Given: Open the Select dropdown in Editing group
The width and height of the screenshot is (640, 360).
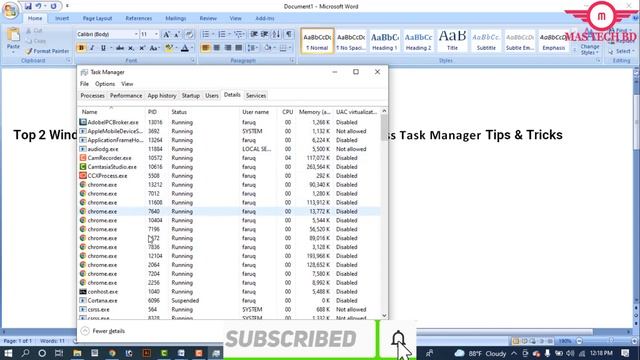Looking at the screenshot, I should coord(621,51).
